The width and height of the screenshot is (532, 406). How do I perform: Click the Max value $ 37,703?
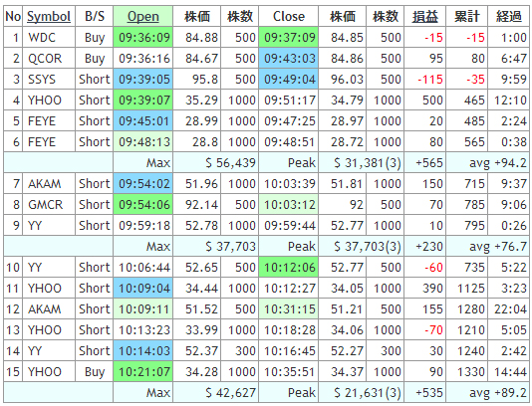pos(230,246)
